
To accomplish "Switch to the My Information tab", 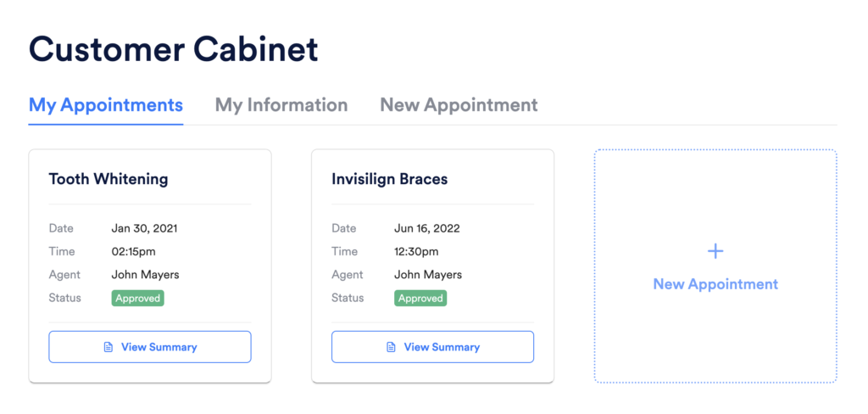I will click(x=281, y=105).
